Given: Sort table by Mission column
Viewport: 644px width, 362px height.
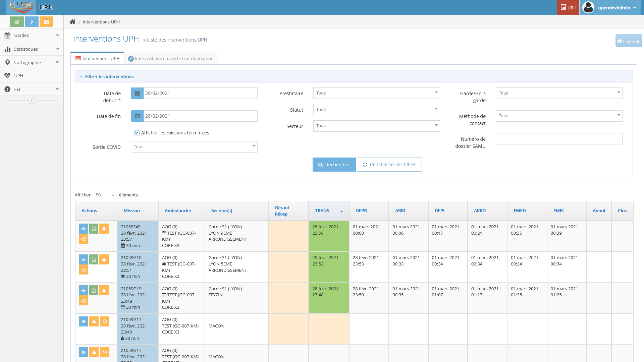Looking at the screenshot, I should (x=138, y=210).
